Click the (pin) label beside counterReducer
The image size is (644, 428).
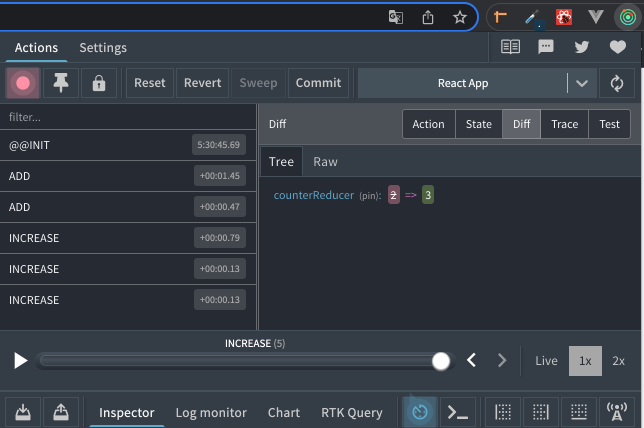(370, 196)
